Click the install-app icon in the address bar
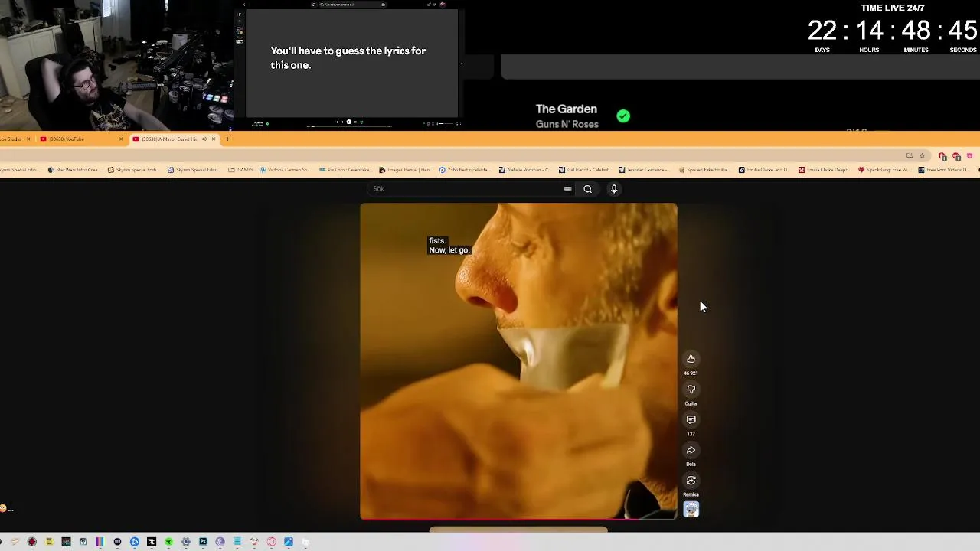The width and height of the screenshot is (980, 551). [x=909, y=155]
